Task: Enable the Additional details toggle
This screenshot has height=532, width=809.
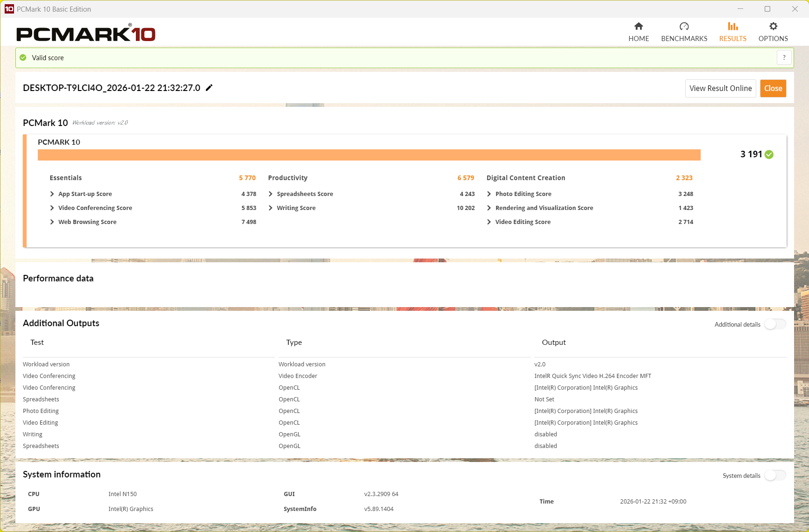Action: pyautogui.click(x=775, y=324)
